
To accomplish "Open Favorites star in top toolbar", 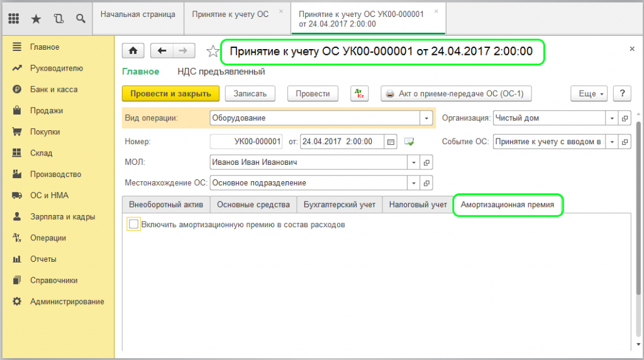I will 36,19.
